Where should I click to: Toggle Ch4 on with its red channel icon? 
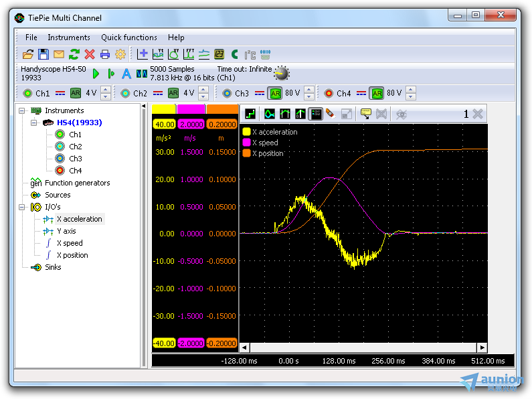point(329,93)
